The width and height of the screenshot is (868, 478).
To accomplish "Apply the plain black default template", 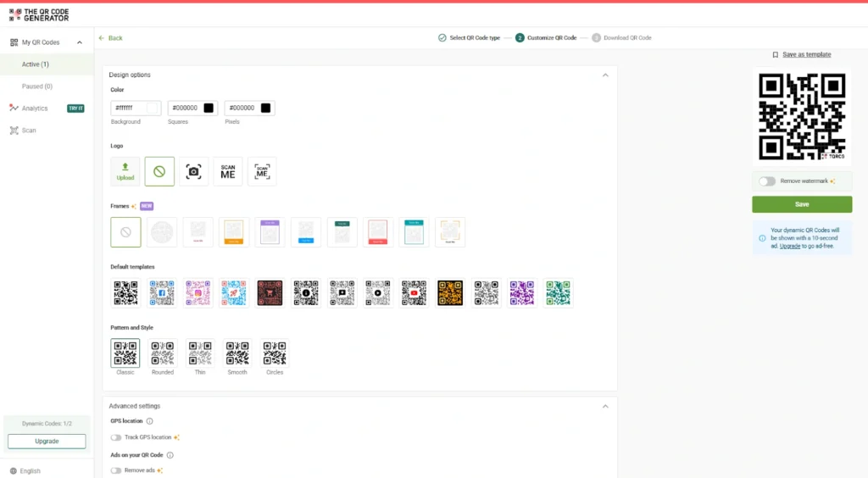I will pos(125,292).
